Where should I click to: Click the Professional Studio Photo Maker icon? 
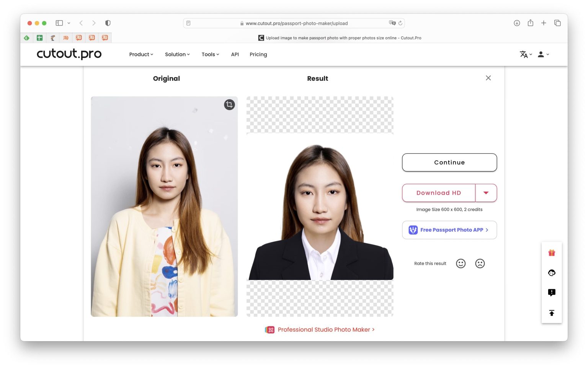[x=270, y=329]
